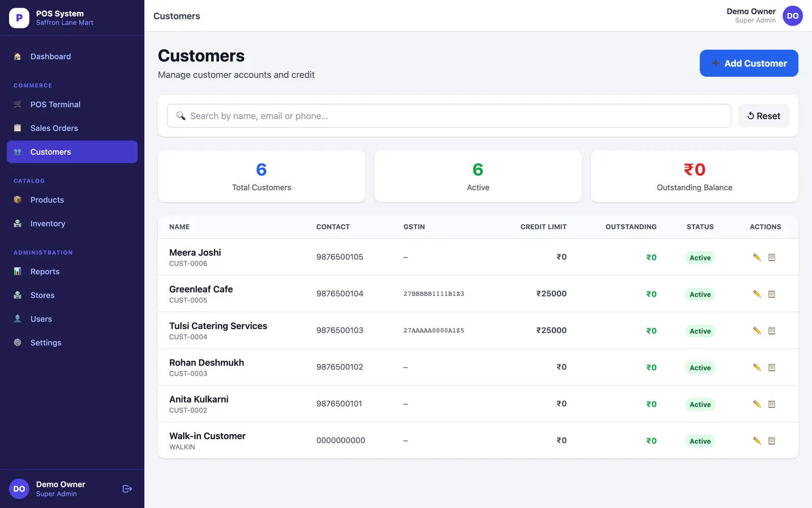Select GSTIN 27BBBBB1111B1Z3
This screenshot has width=812, height=508.
click(434, 294)
